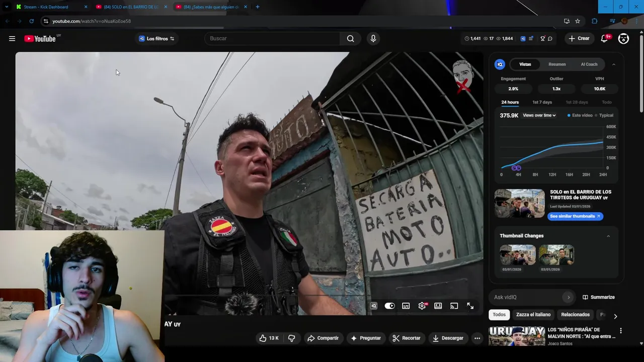This screenshot has height=362, width=644.
Task: Click the Descargar download button
Action: [448, 338]
